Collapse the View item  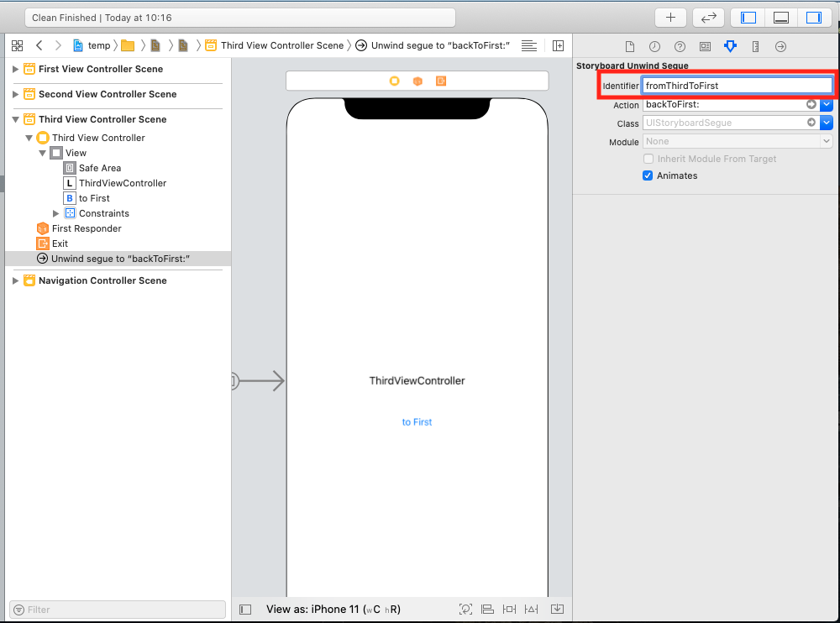(x=42, y=153)
